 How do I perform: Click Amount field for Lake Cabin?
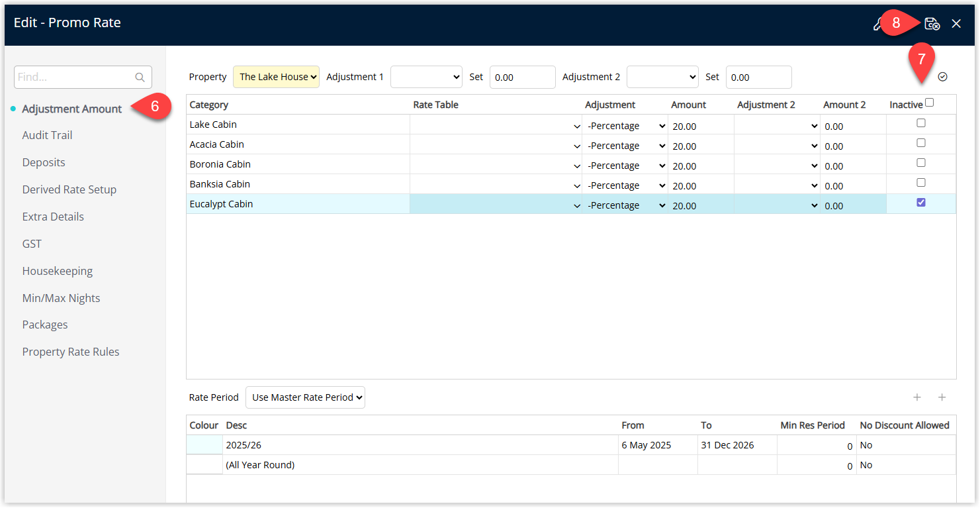point(701,126)
